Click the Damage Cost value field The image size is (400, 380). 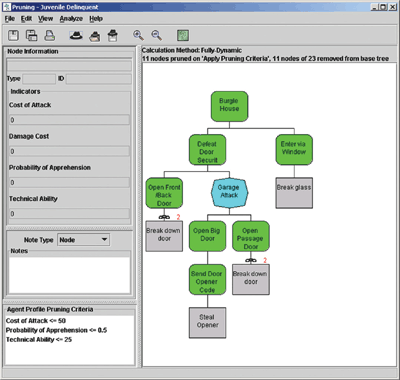[x=69, y=151]
